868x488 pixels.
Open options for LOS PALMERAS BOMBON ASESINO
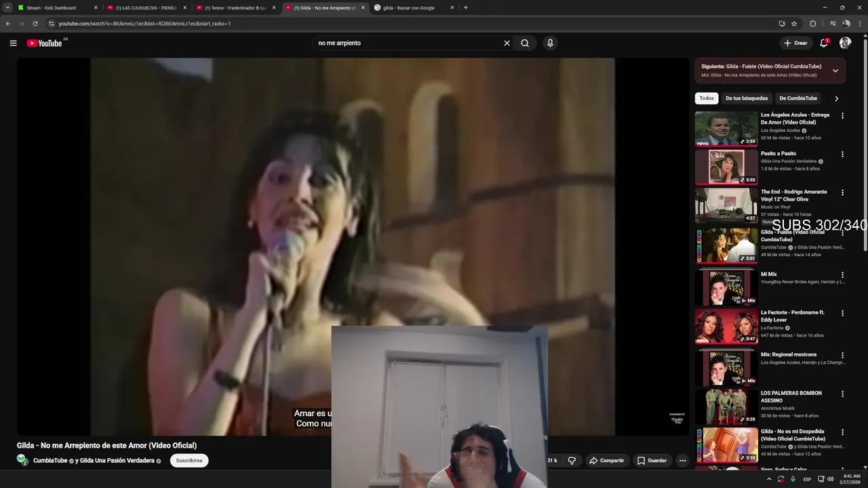[842, 394]
